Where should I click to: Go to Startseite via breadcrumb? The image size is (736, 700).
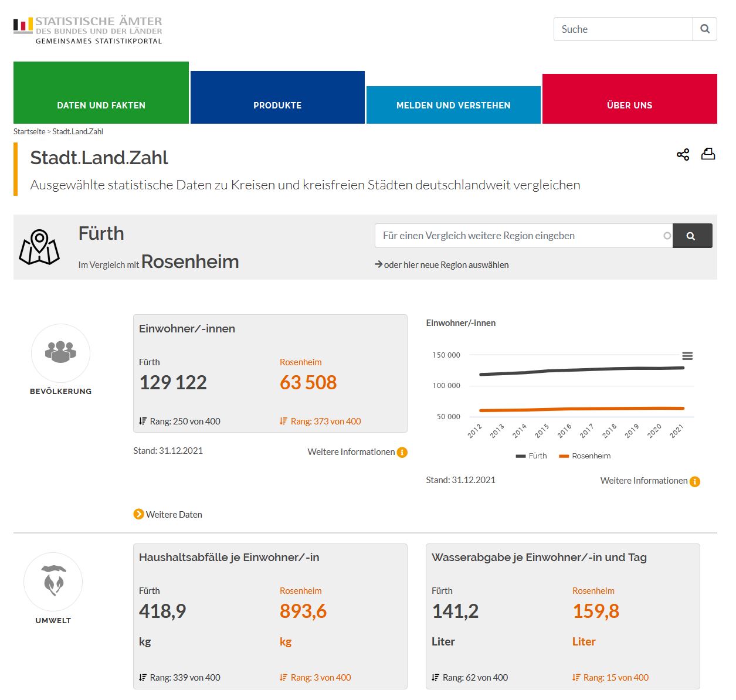(x=29, y=131)
